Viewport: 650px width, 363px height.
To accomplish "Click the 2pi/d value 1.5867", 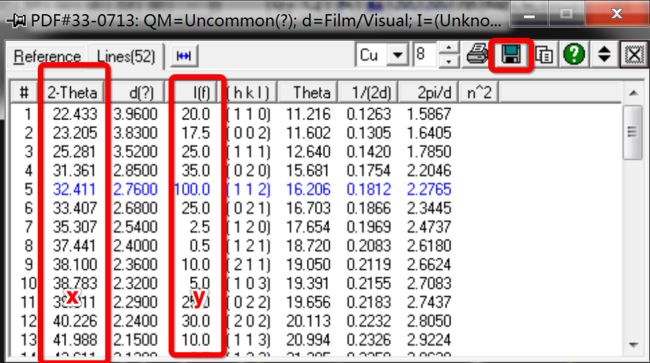I will coord(429,114).
